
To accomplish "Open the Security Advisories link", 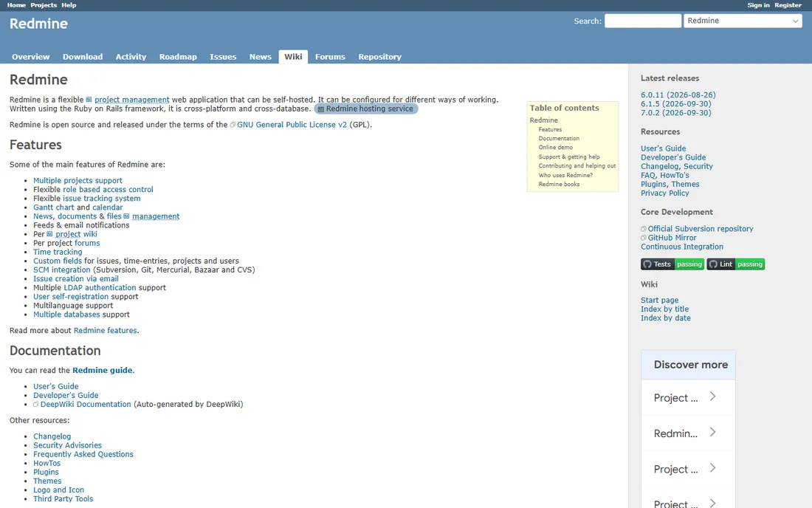I will [67, 445].
